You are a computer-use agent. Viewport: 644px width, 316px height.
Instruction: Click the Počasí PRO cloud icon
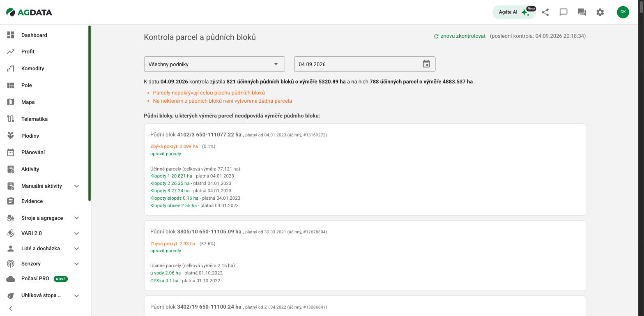tap(11, 279)
